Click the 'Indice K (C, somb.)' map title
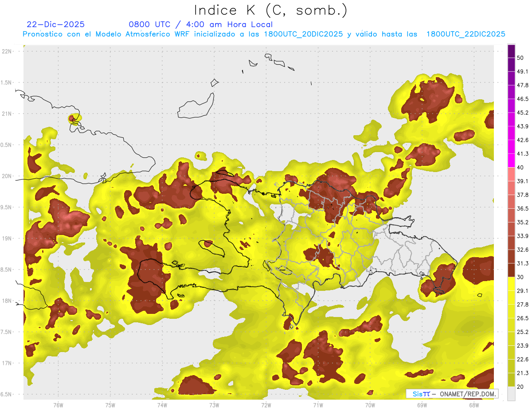Screen dimensions: 532x411 (x=271, y=10)
